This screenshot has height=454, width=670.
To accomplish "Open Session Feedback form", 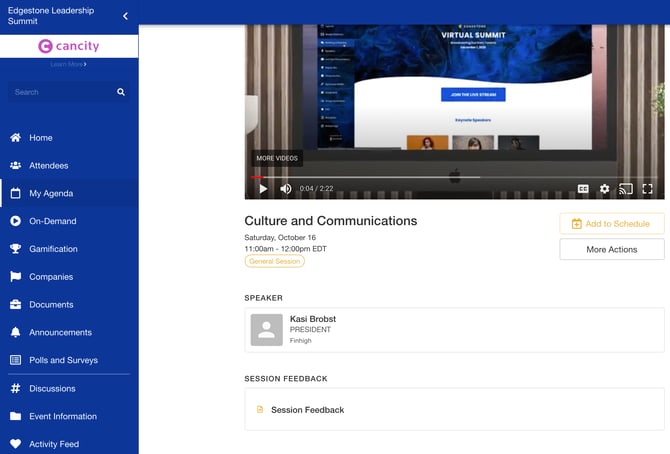I will click(307, 410).
